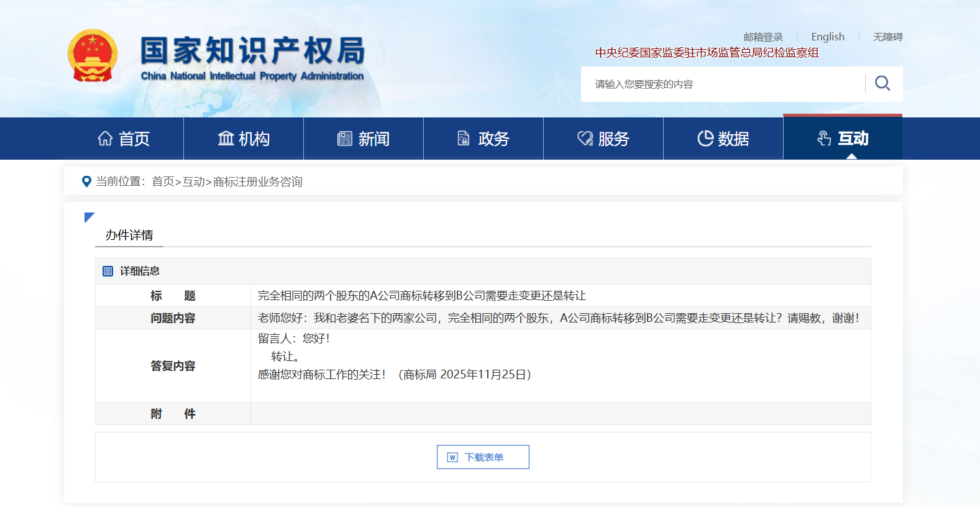The height and width of the screenshot is (507, 980).
Task: Click the magnifying glass search icon
Action: coord(882,83)
